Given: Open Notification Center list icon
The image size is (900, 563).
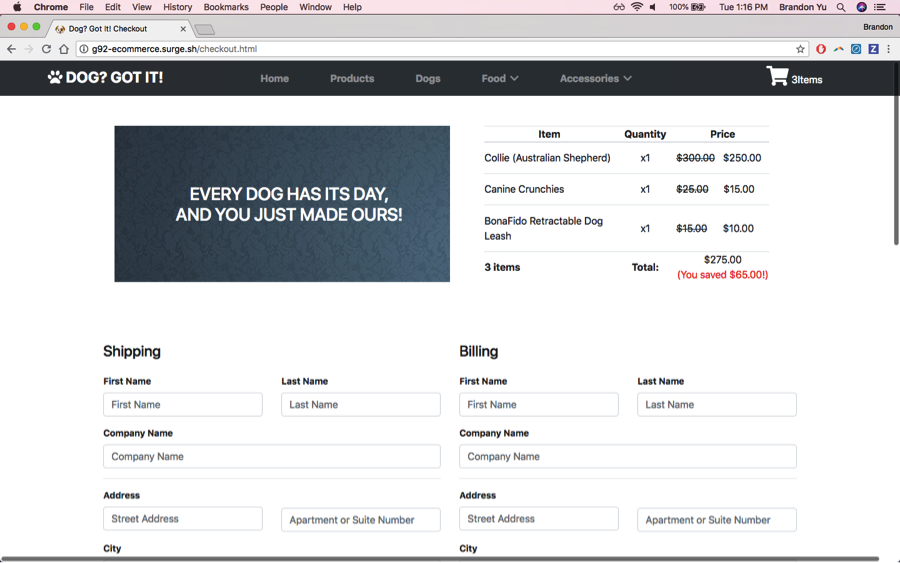Looking at the screenshot, I should point(879,7).
